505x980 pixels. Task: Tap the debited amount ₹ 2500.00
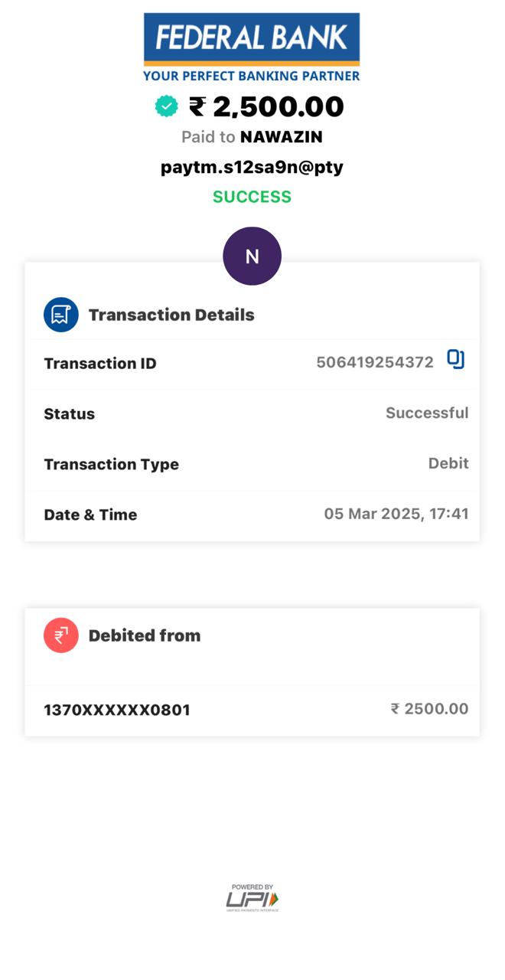(429, 709)
